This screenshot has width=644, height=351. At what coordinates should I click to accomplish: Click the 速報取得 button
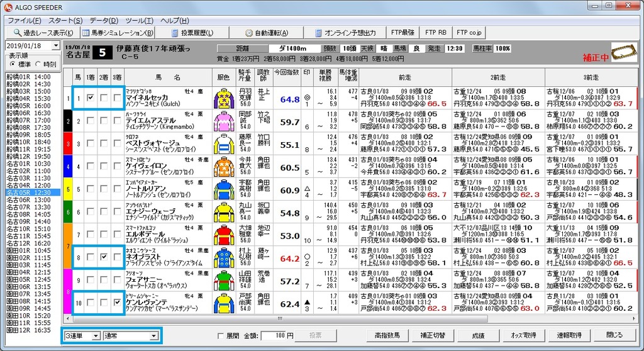coord(569,335)
